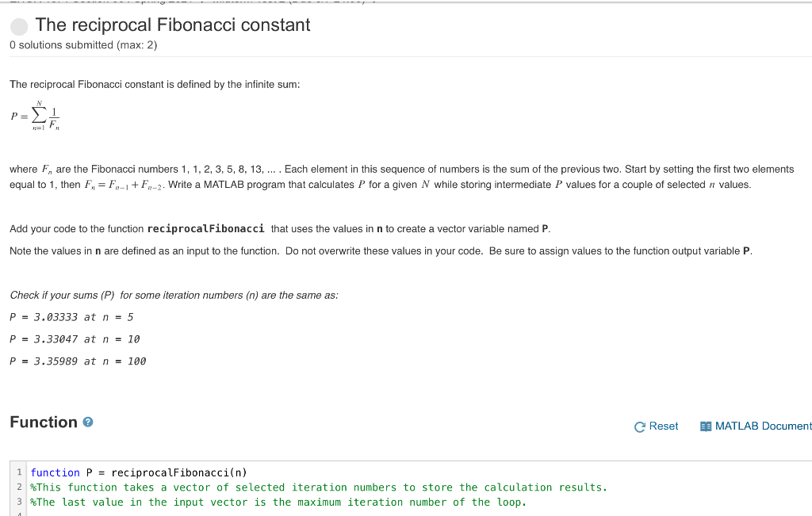Click line number 2 in the editor
Viewport: 812px width, 516px height.
pyautogui.click(x=18, y=487)
